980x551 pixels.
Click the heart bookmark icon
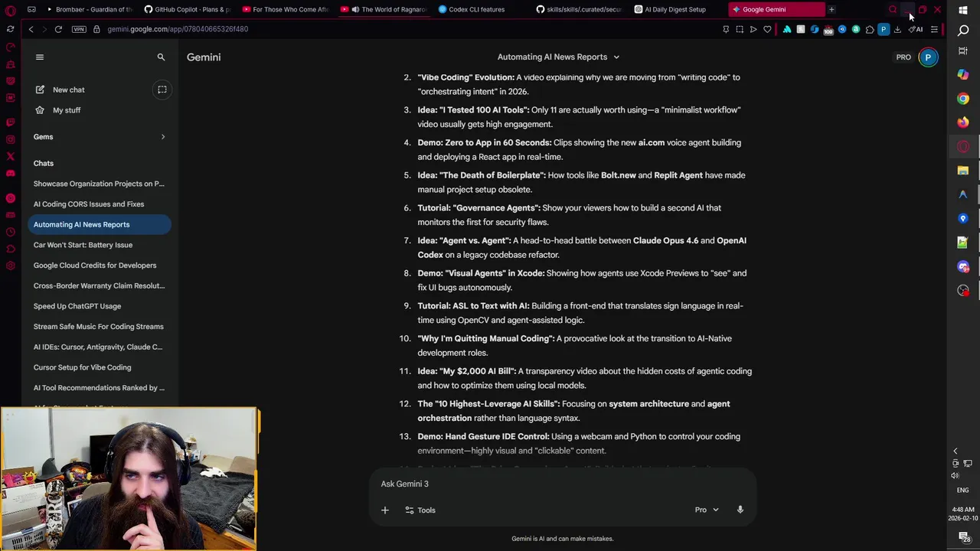[x=767, y=29]
